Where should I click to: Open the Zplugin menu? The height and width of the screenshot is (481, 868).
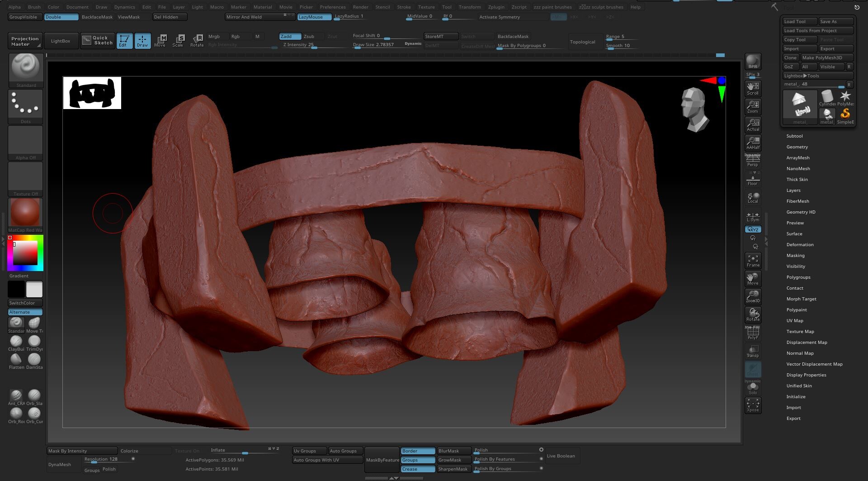(496, 7)
